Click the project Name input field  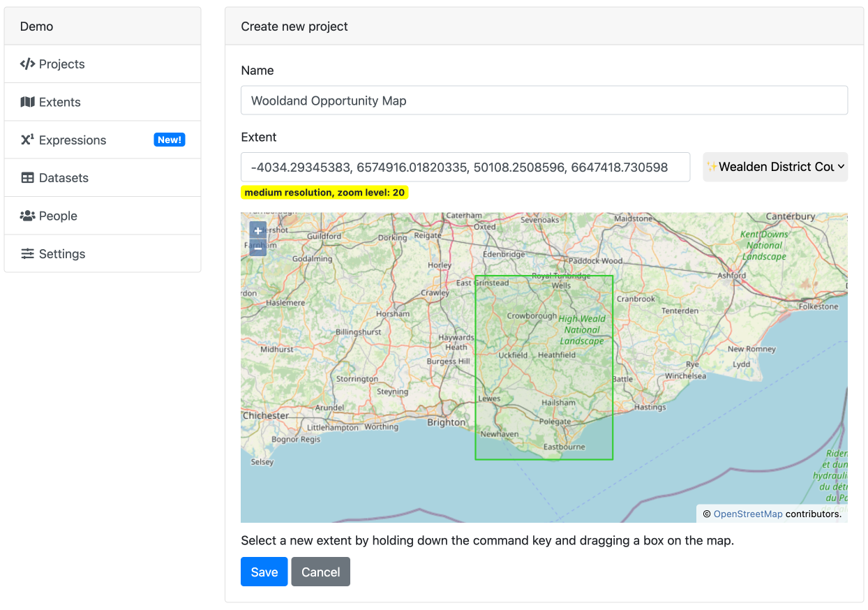[x=544, y=101]
